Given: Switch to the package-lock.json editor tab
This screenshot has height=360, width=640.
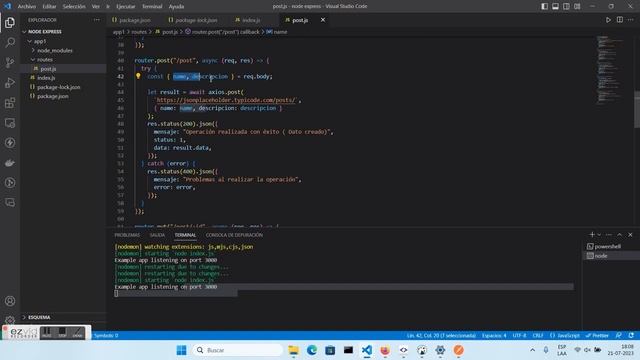Looking at the screenshot, I should pyautogui.click(x=196, y=20).
